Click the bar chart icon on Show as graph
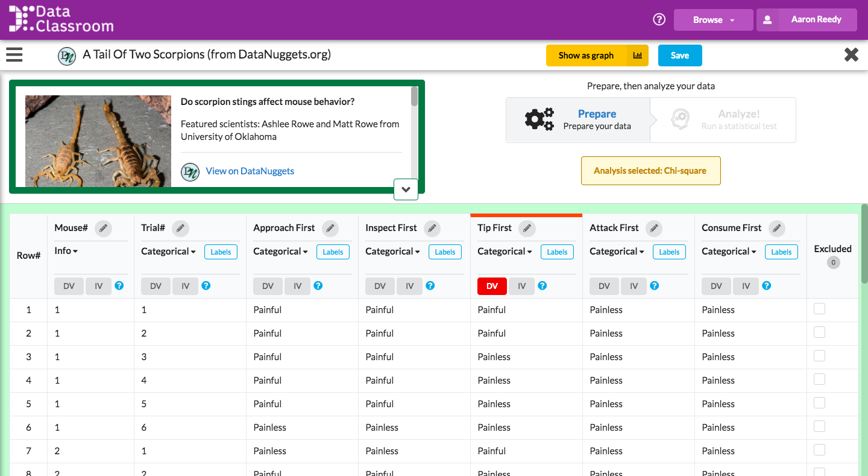 [637, 55]
